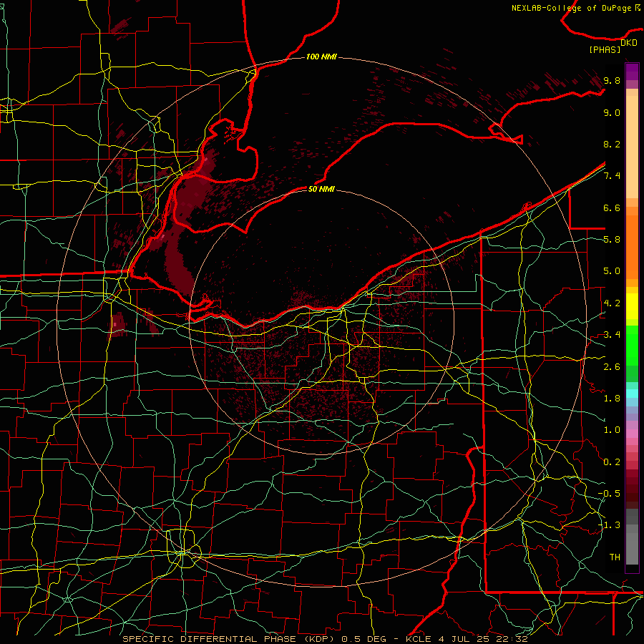The width and height of the screenshot is (644, 644).
Task: Click the SPECIFIC DIFFERENTIAL PHASE (KDP) caption
Action: 228,639
